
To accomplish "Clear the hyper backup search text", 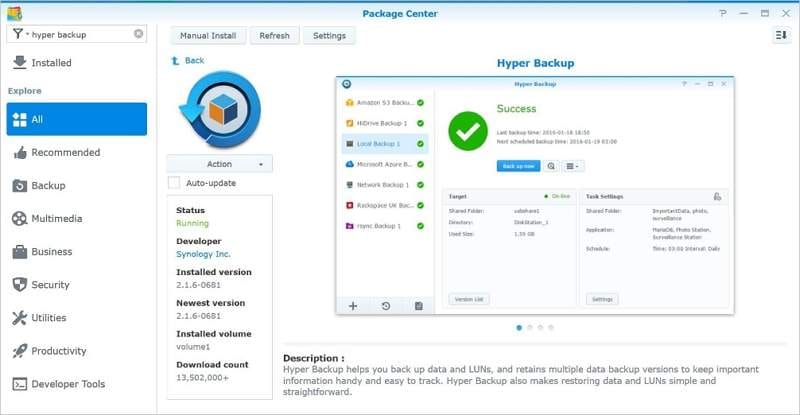I will [x=138, y=34].
